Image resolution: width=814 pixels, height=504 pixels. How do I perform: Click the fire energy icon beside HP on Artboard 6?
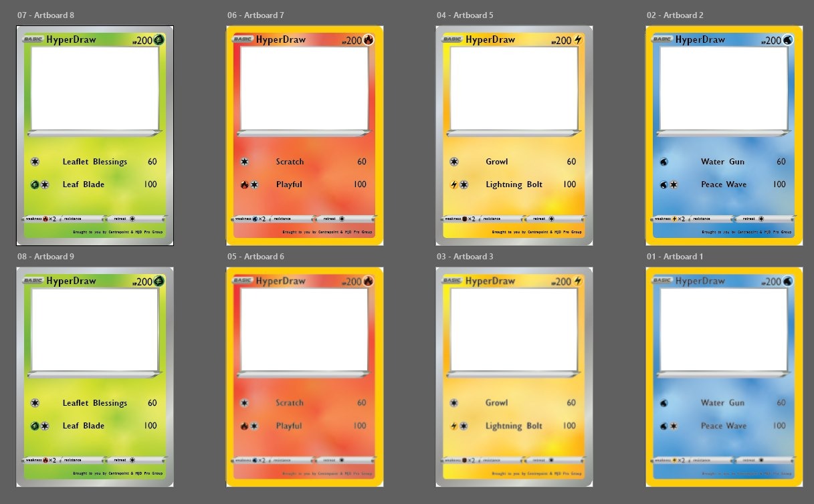[x=369, y=281]
